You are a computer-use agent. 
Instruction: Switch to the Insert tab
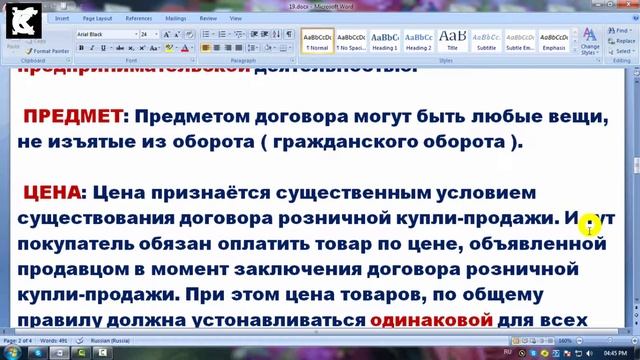[62, 18]
